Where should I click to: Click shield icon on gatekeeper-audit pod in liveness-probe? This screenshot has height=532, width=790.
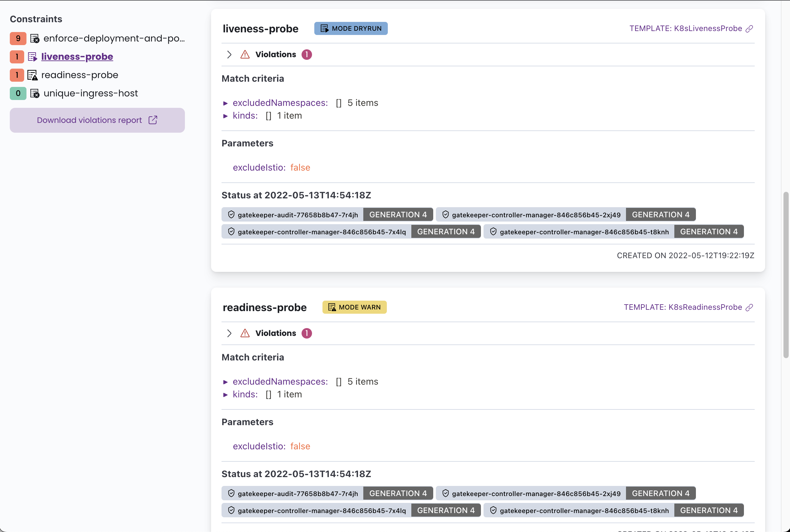click(231, 214)
